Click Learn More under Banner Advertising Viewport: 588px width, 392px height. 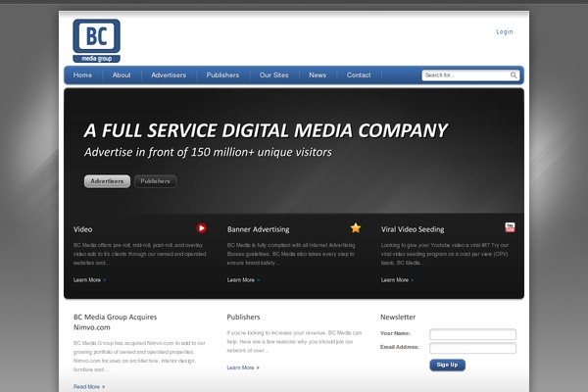point(243,280)
